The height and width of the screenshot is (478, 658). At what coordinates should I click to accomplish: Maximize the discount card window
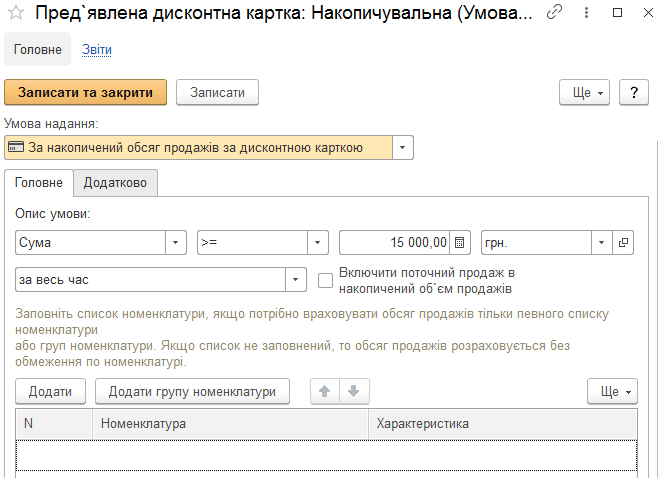tap(617, 13)
